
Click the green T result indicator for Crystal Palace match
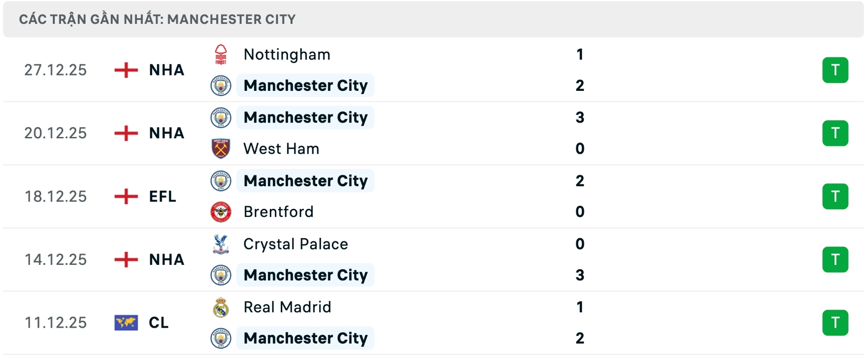pyautogui.click(x=836, y=259)
